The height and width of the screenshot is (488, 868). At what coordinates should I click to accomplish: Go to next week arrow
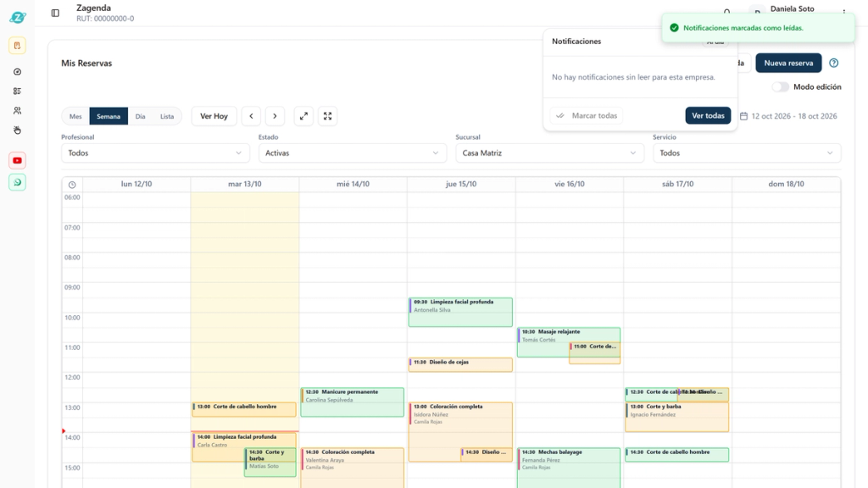(275, 116)
